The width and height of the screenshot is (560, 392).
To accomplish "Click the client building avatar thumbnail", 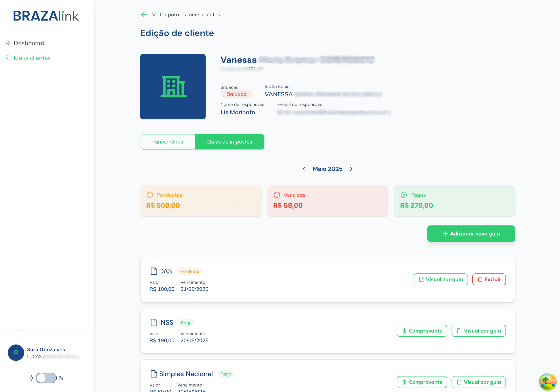I will click(173, 87).
